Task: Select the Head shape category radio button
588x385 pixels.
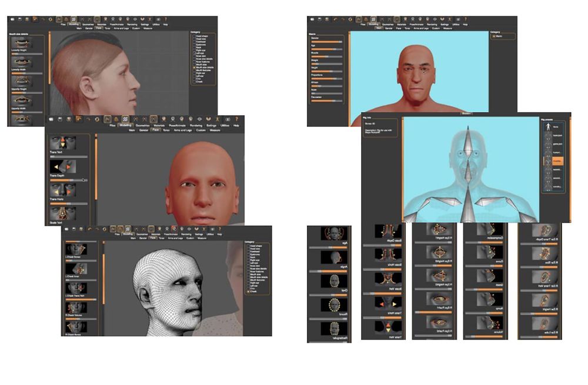Action: coord(193,36)
